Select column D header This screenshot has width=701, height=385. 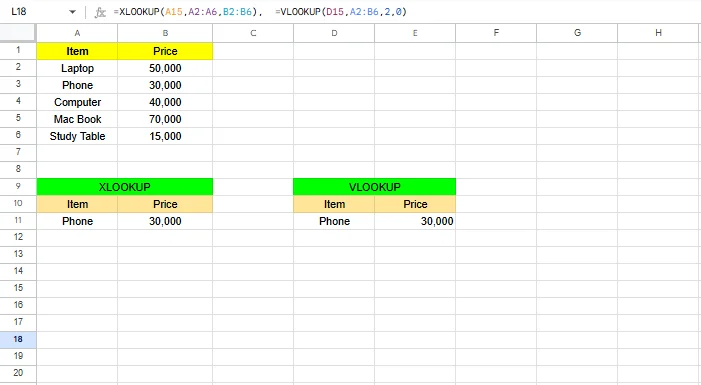[x=334, y=33]
